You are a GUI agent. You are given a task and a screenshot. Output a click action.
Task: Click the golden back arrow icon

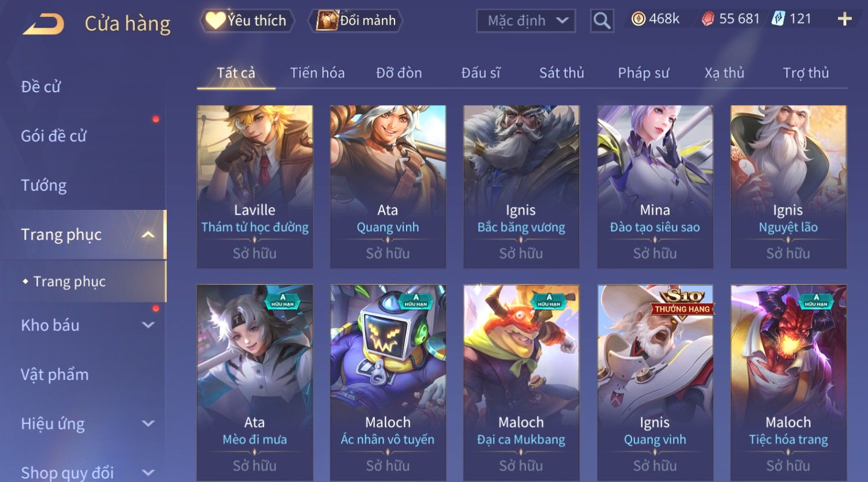coord(43,24)
